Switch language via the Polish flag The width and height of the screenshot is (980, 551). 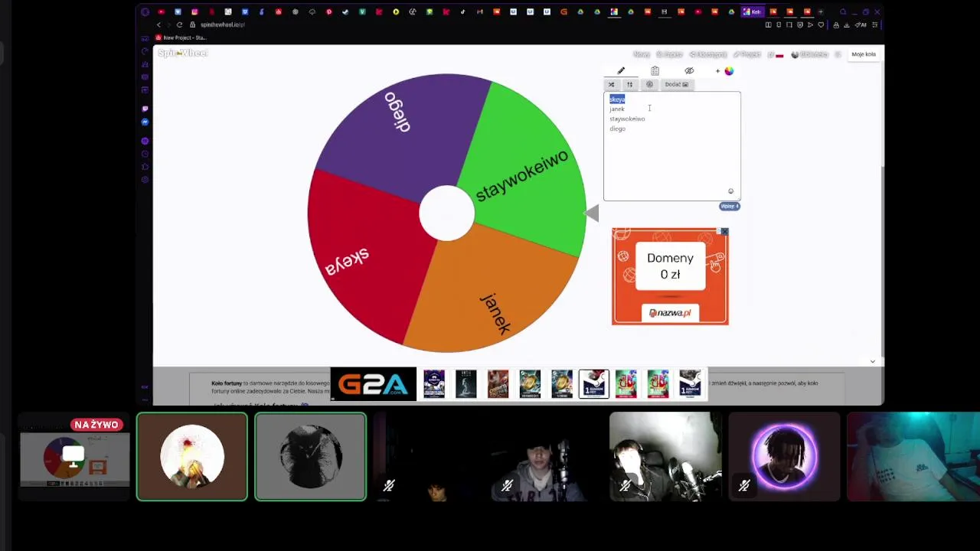[x=779, y=54]
